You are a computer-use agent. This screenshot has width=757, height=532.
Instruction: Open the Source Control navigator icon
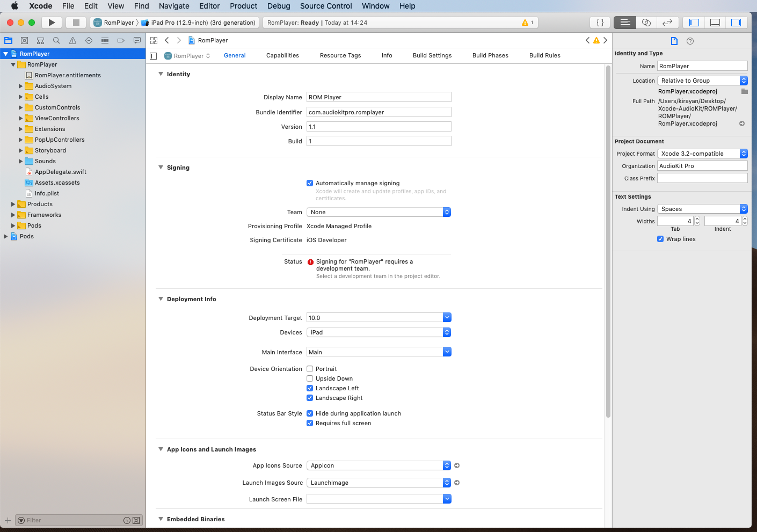24,40
